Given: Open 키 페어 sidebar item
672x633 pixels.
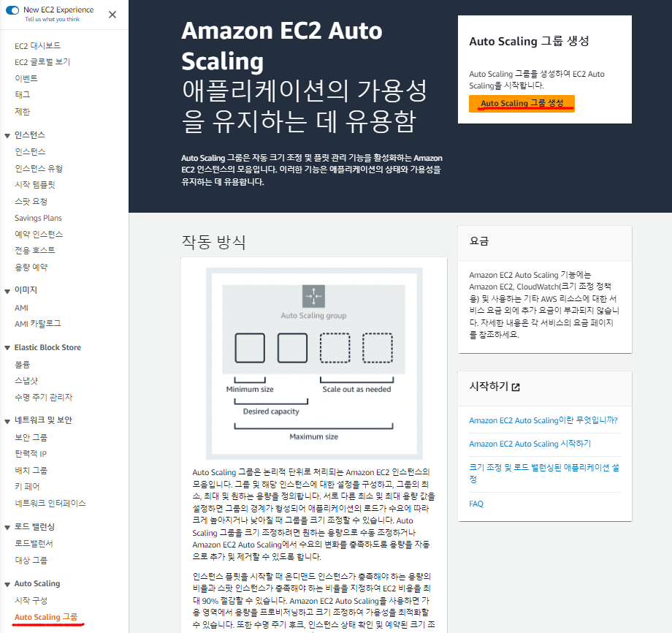Looking at the screenshot, I should coord(27,487).
